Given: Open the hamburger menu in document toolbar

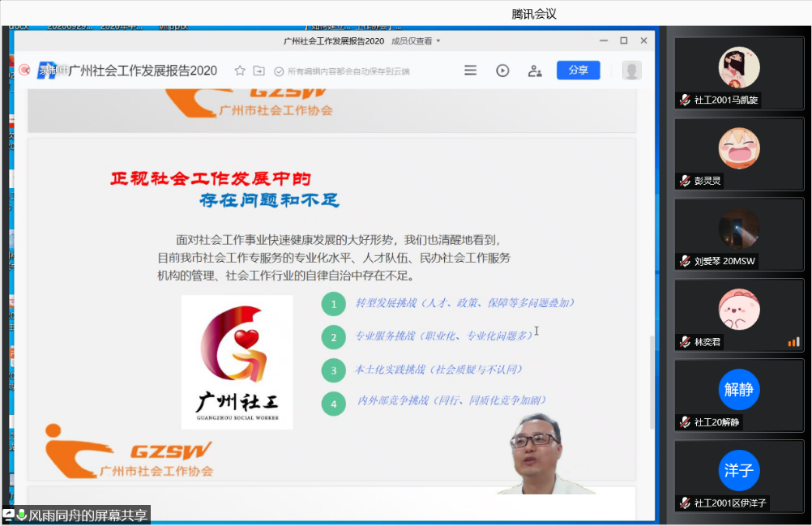Looking at the screenshot, I should [x=470, y=71].
